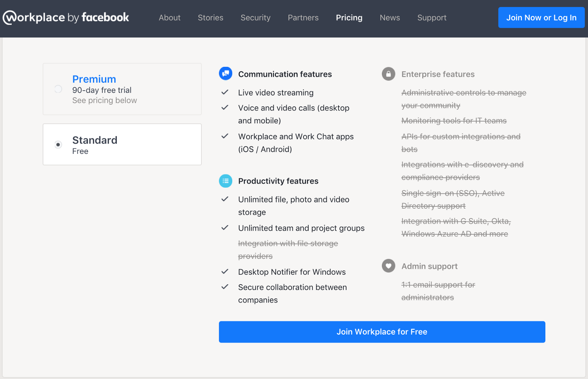Viewport: 588px width, 379px height.
Task: Open the Security nav link
Action: [x=255, y=18]
